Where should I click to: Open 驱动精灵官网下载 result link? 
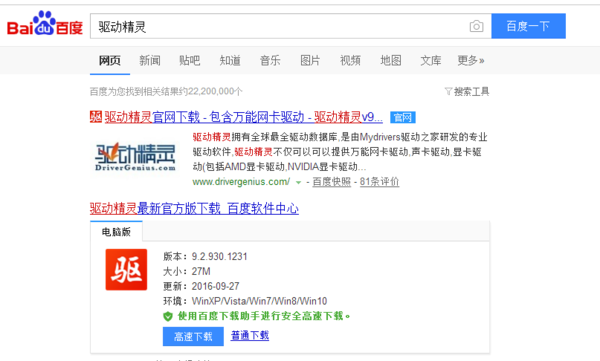pos(243,117)
